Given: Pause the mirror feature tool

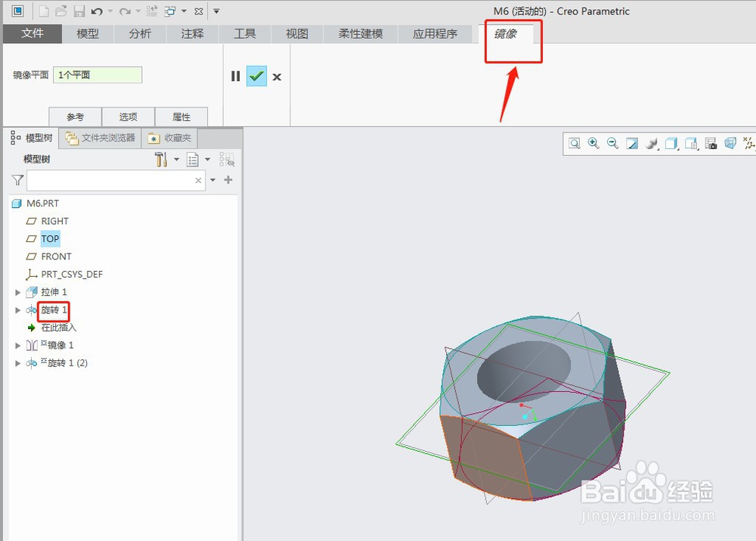Looking at the screenshot, I should (x=235, y=76).
